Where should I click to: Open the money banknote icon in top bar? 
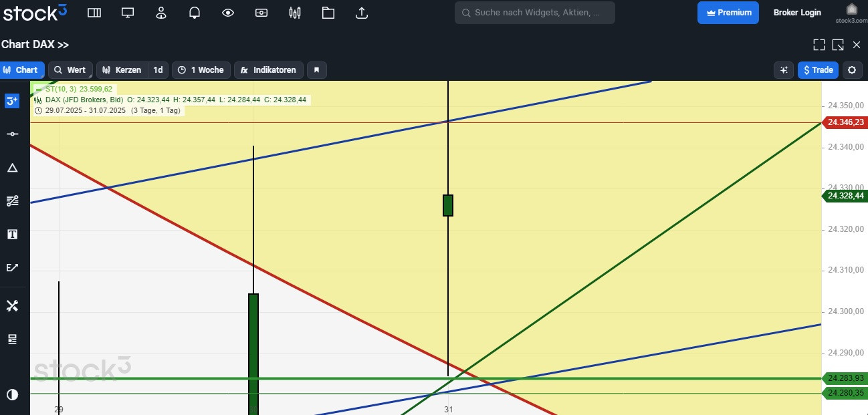pyautogui.click(x=261, y=13)
